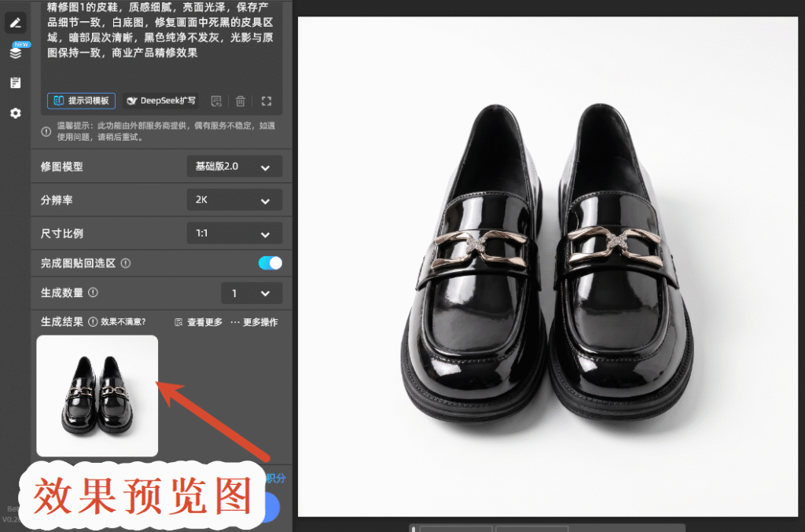This screenshot has width=805, height=532.
Task: Click 效果不满意? help link
Action: (x=123, y=321)
